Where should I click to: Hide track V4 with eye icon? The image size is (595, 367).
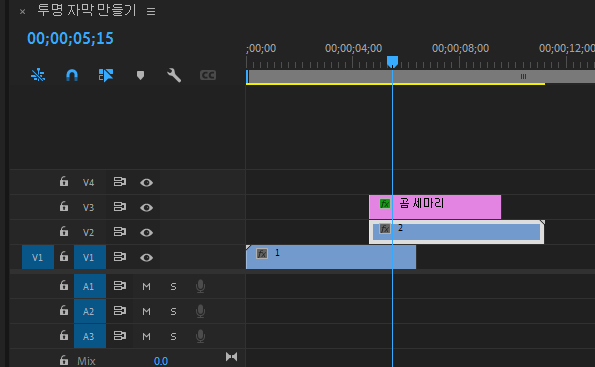coord(146,183)
